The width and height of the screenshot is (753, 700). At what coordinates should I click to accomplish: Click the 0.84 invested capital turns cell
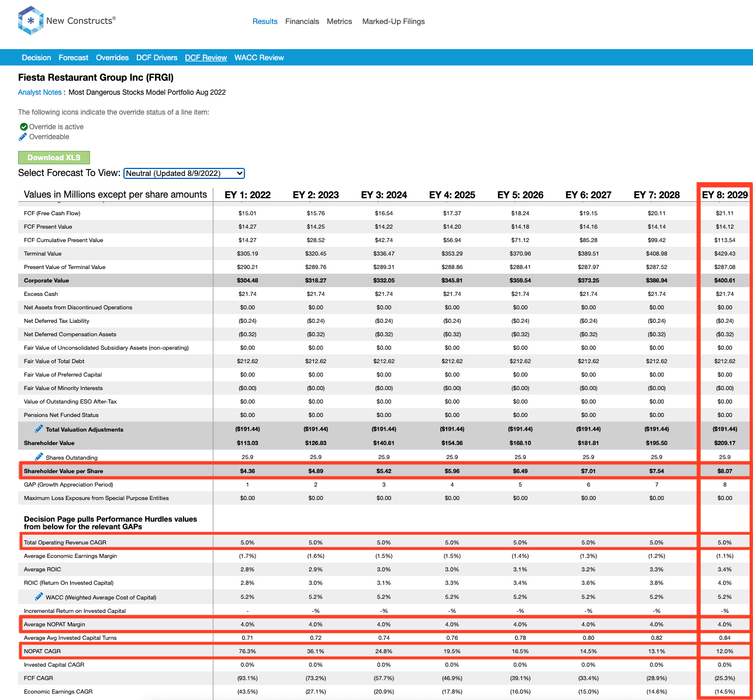point(725,637)
